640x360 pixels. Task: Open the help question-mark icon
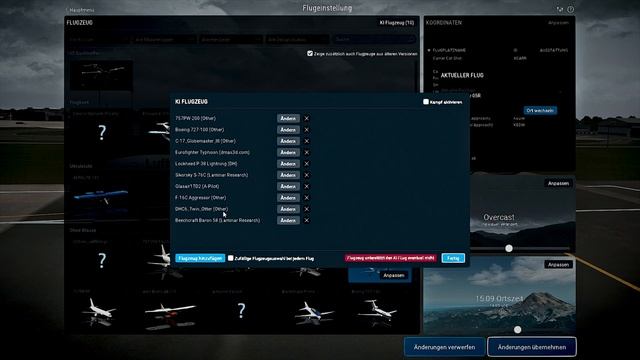pos(571,9)
